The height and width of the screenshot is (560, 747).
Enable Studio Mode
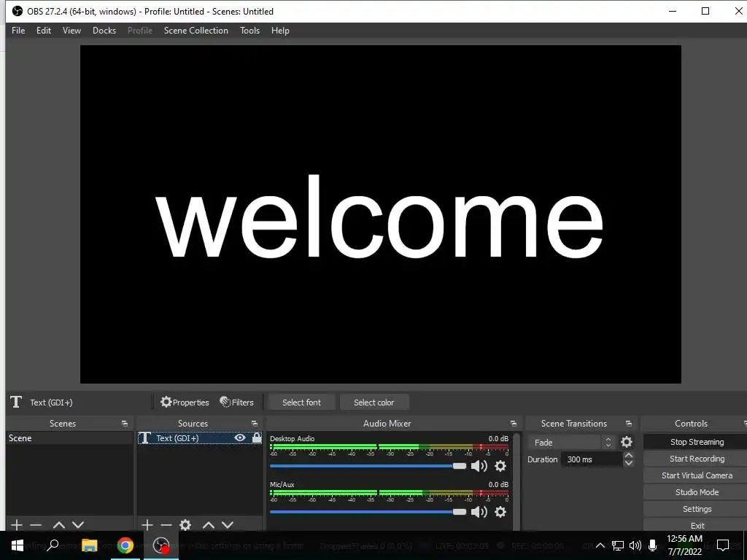coord(697,492)
